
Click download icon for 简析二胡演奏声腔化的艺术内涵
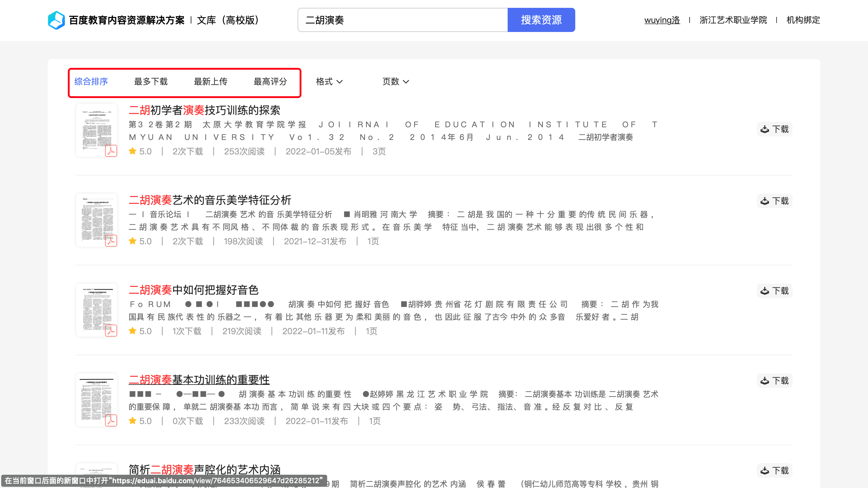click(x=764, y=471)
